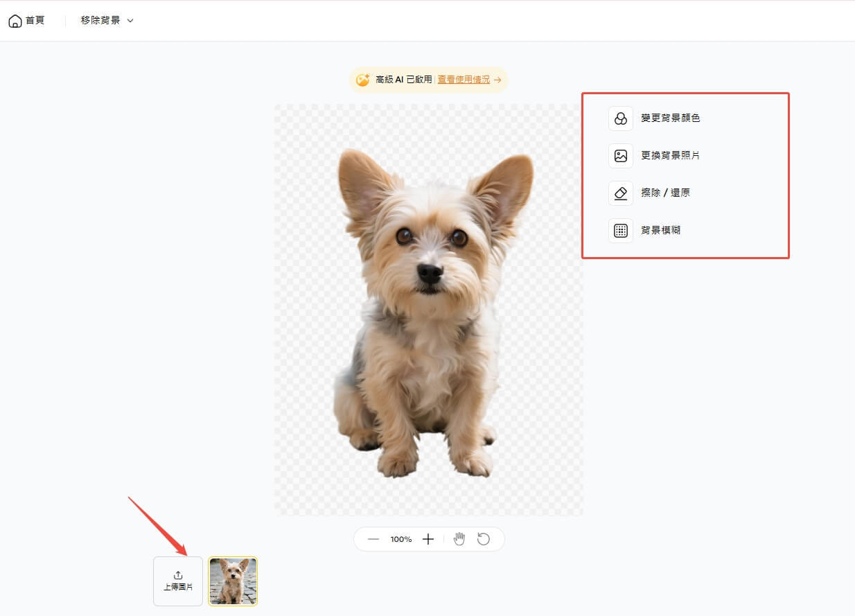Select the dog photo thumbnail
The width and height of the screenshot is (855, 616).
pyautogui.click(x=233, y=581)
